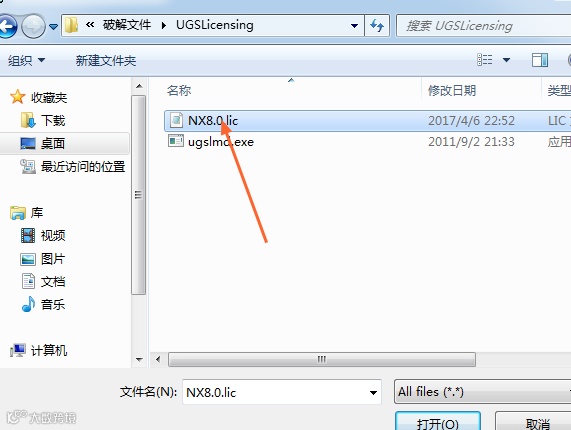Click the Back navigation arrow

7,26
